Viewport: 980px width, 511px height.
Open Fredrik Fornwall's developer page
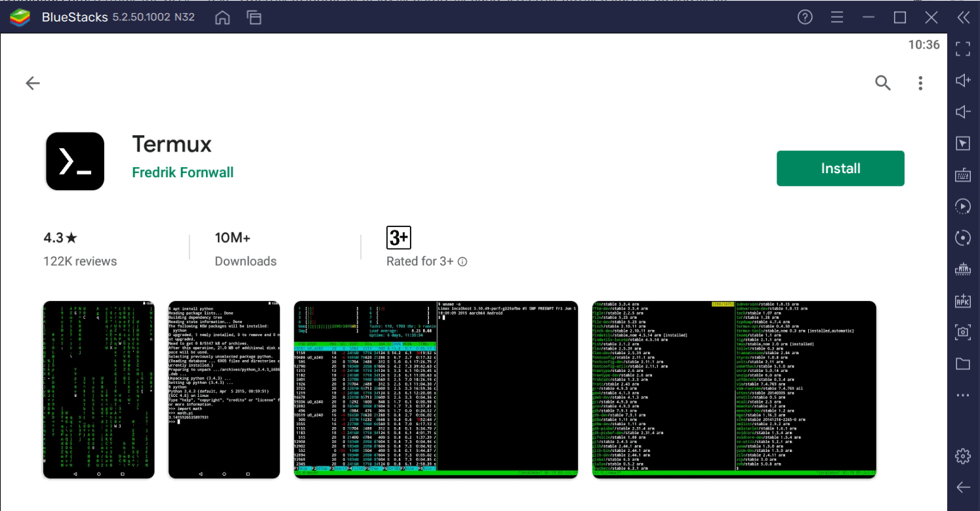pyautogui.click(x=182, y=172)
